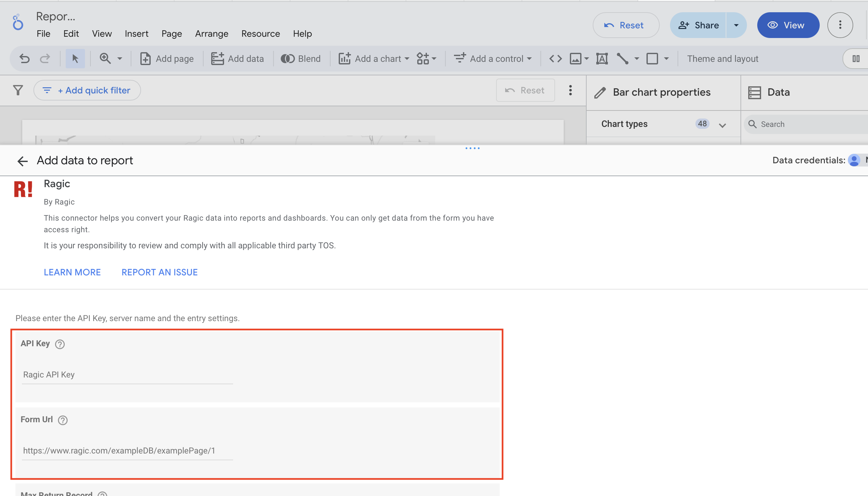Viewport: 868px width, 496px height.
Task: Open the Resource menu
Action: (x=260, y=33)
